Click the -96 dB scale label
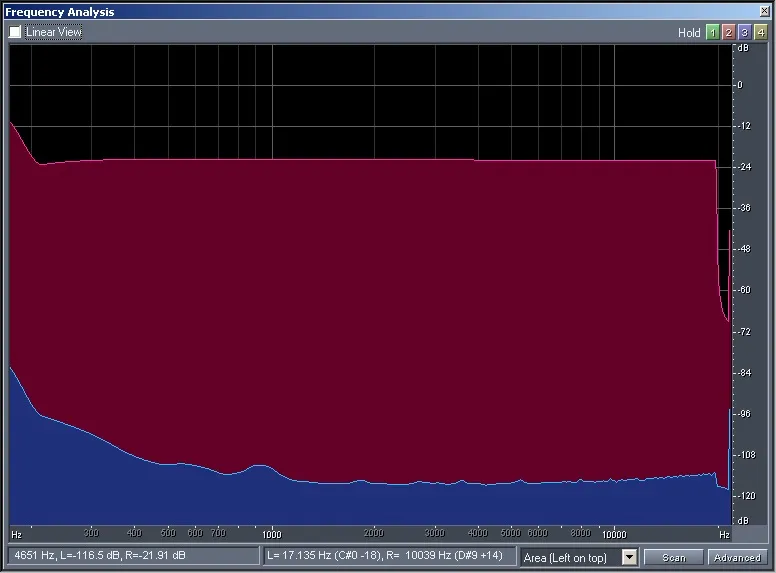This screenshot has width=776, height=573. [744, 414]
